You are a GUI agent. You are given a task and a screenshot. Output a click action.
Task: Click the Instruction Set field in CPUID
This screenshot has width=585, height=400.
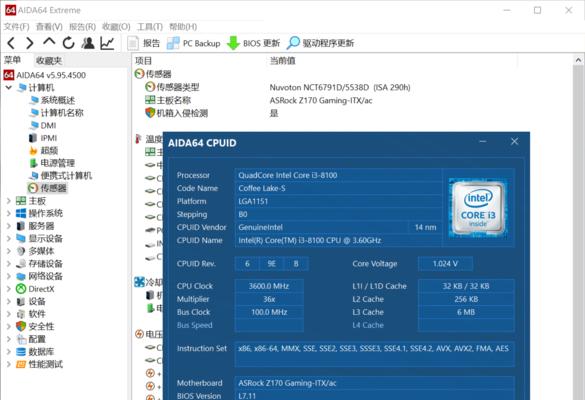(375, 354)
